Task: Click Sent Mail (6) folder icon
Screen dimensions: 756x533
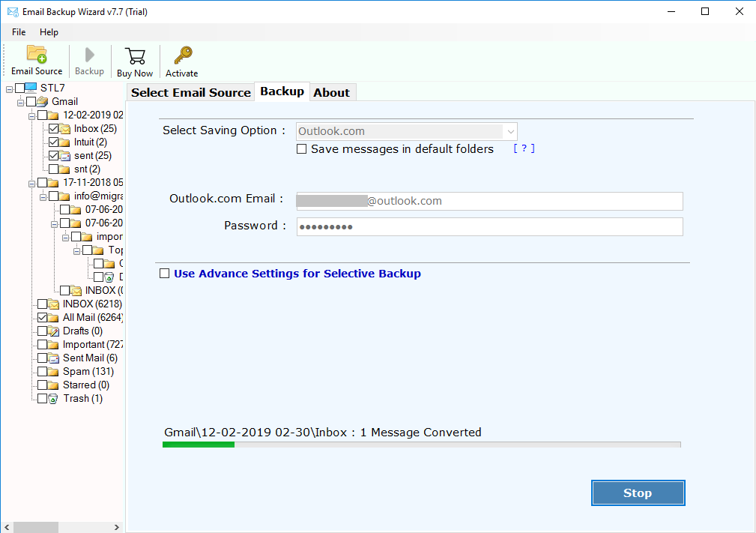Action: coord(53,358)
